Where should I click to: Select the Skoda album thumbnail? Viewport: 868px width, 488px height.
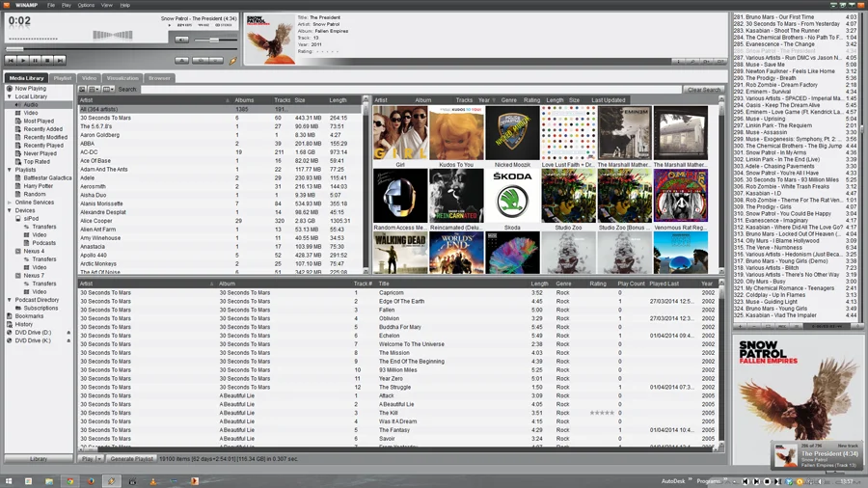[x=513, y=196]
